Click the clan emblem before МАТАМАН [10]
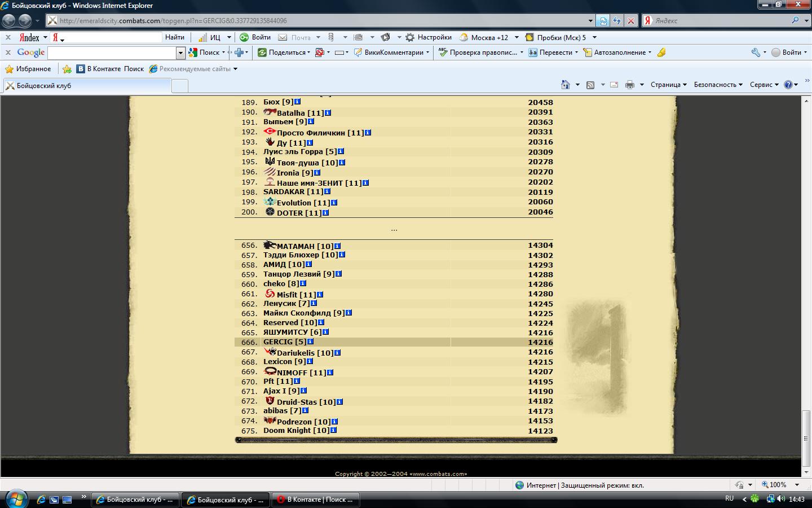This screenshot has width=812, height=508. click(270, 245)
